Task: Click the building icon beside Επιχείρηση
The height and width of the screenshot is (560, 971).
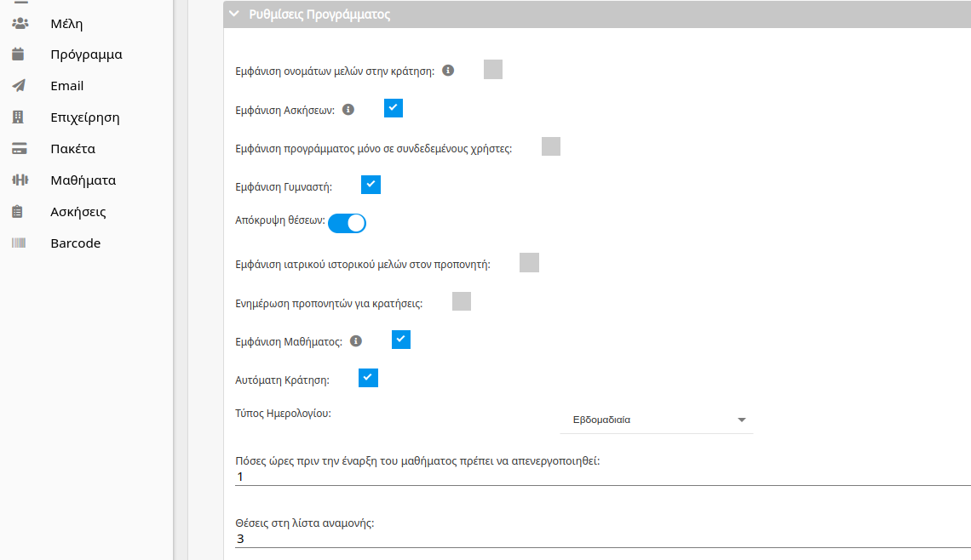Action: tap(18, 117)
